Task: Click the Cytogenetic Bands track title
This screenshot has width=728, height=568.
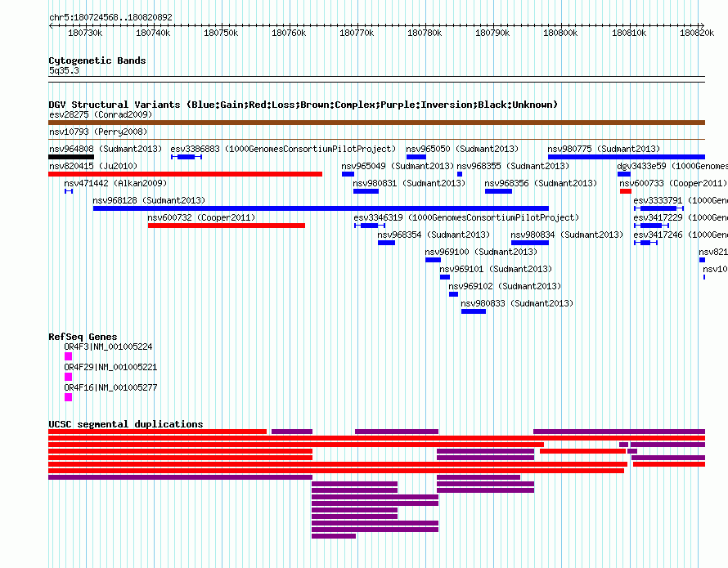Action: point(97,60)
